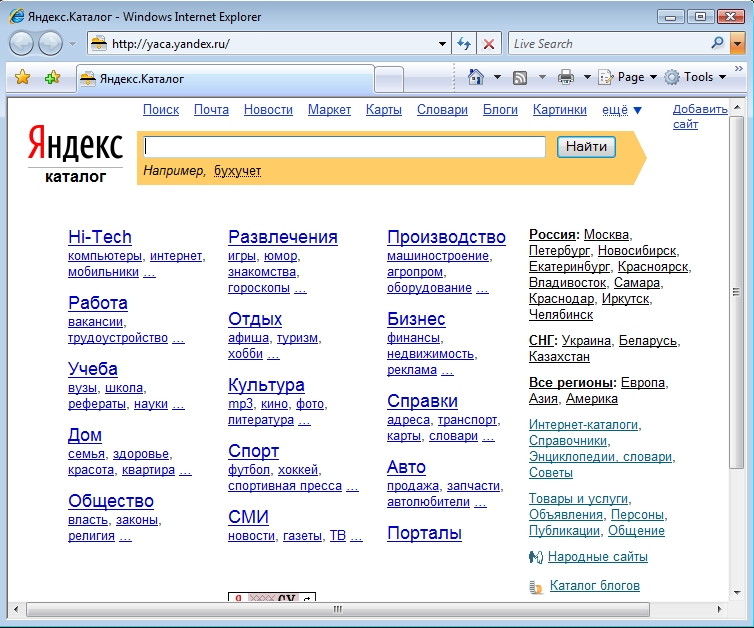Open Словари in top navigation
Viewport: 754px width, 628px height.
pyautogui.click(x=442, y=110)
